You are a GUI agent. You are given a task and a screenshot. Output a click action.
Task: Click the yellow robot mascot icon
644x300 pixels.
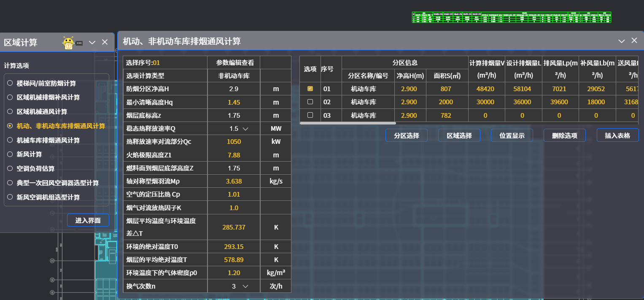pyautogui.click(x=68, y=43)
